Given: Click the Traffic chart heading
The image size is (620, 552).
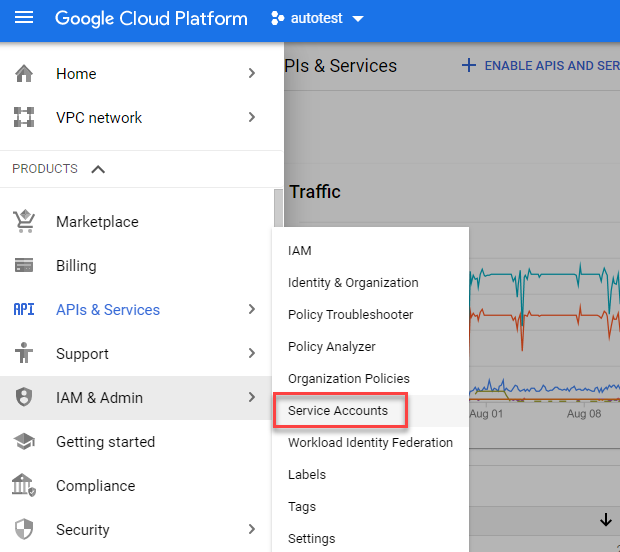Looking at the screenshot, I should (315, 192).
